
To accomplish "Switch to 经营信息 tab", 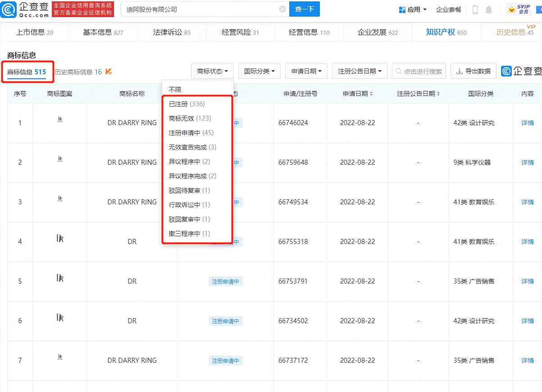I will (x=309, y=32).
